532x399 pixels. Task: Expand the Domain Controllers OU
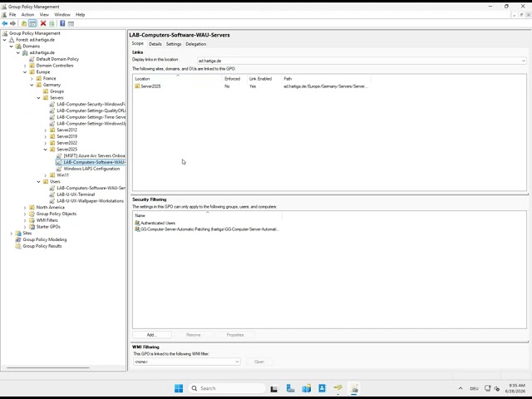pos(25,66)
